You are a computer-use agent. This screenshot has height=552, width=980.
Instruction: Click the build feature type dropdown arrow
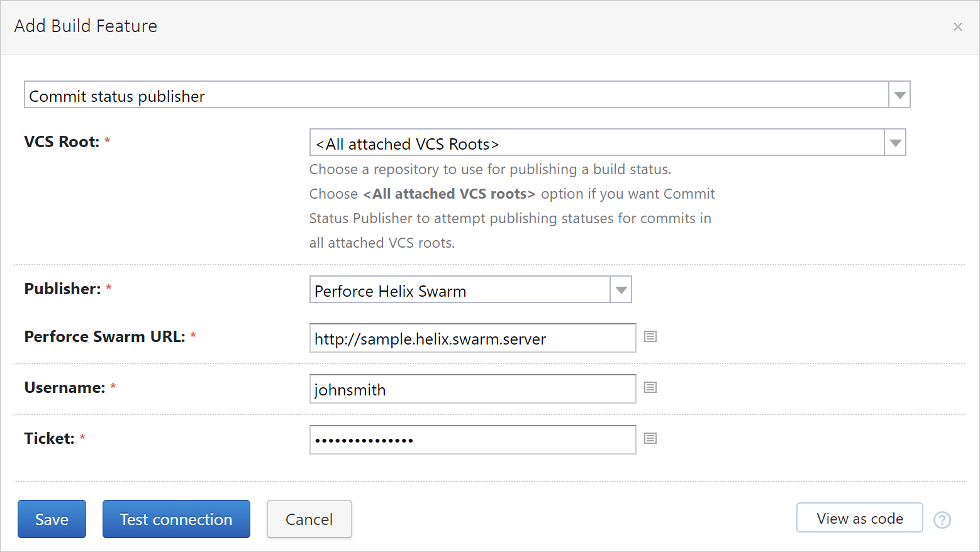pos(899,94)
